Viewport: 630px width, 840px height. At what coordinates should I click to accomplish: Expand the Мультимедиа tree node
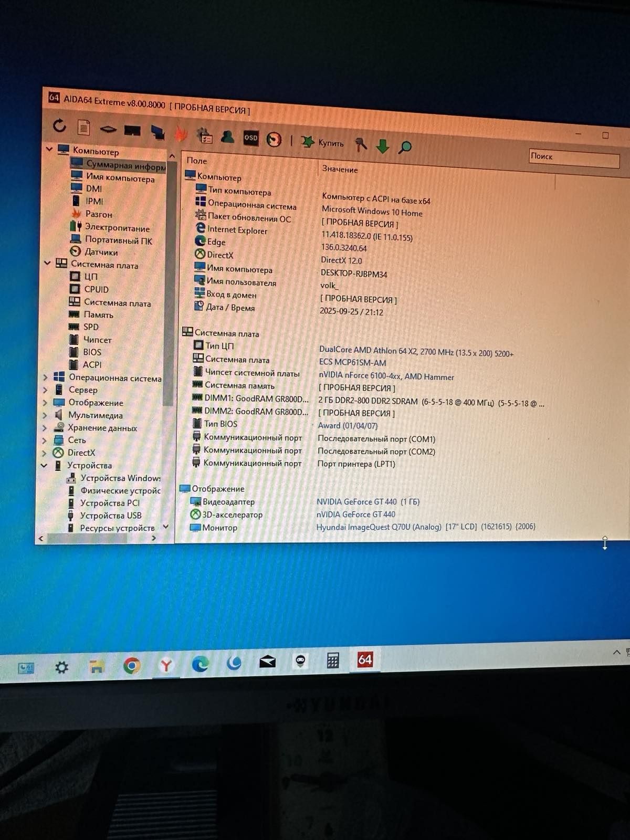click(x=45, y=415)
